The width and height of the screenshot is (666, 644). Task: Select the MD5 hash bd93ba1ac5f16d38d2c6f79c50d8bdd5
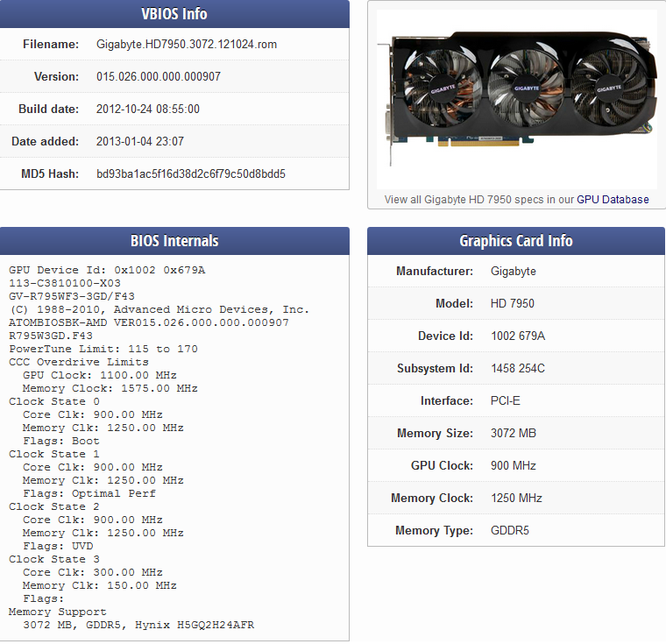point(191,173)
